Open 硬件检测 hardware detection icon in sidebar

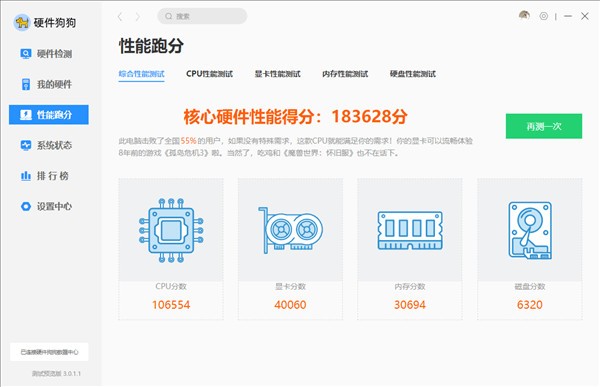click(26, 54)
